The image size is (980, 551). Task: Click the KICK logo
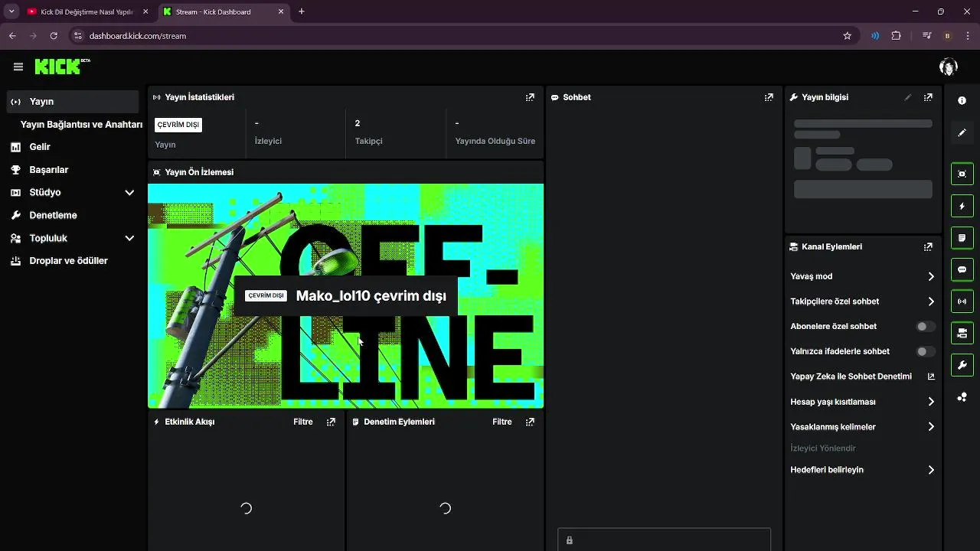click(62, 67)
